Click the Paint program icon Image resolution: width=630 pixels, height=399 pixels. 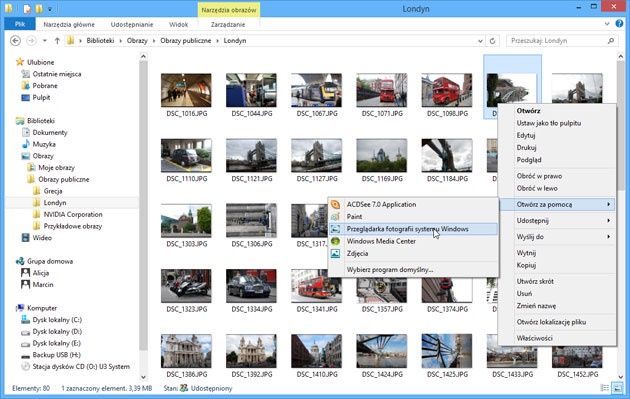point(335,217)
